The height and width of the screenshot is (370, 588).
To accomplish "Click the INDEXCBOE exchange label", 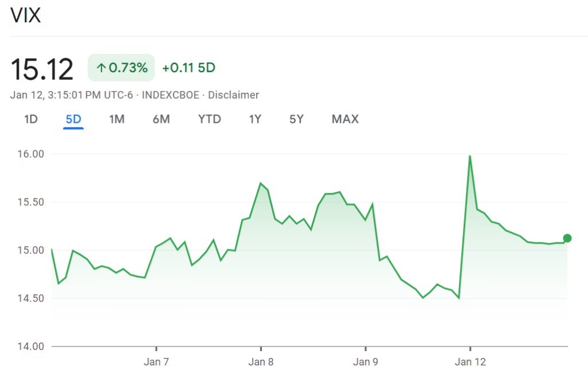I will pos(168,95).
